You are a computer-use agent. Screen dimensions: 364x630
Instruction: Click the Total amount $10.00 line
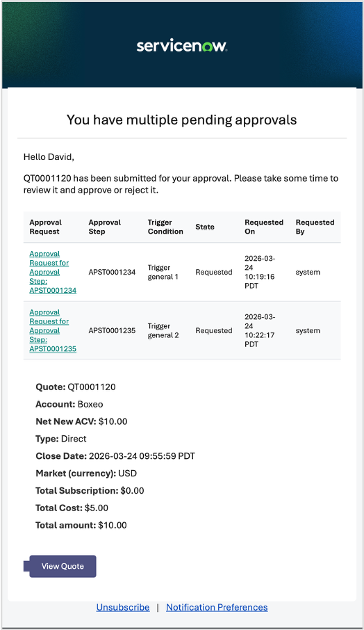coord(81,525)
